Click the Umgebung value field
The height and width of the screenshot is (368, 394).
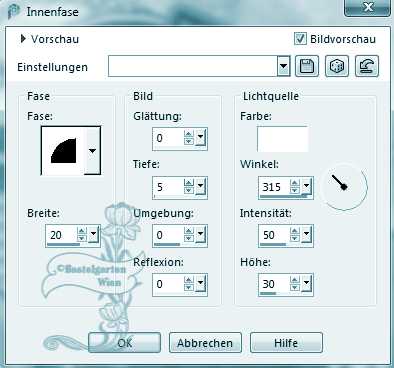pyautogui.click(x=168, y=235)
